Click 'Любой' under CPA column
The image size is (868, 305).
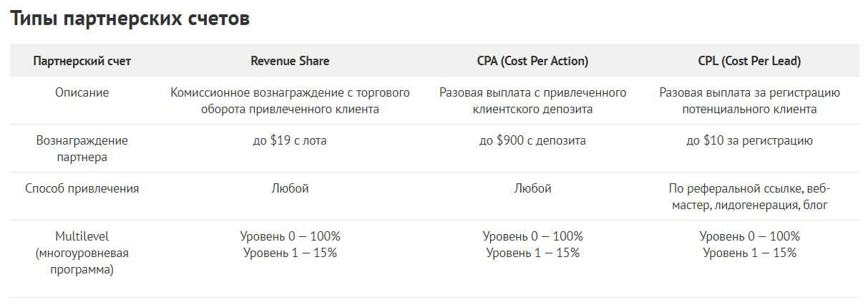532,189
